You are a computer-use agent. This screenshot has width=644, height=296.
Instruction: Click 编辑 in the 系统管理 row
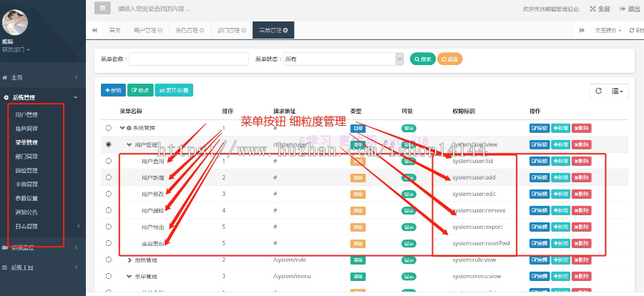(x=540, y=128)
